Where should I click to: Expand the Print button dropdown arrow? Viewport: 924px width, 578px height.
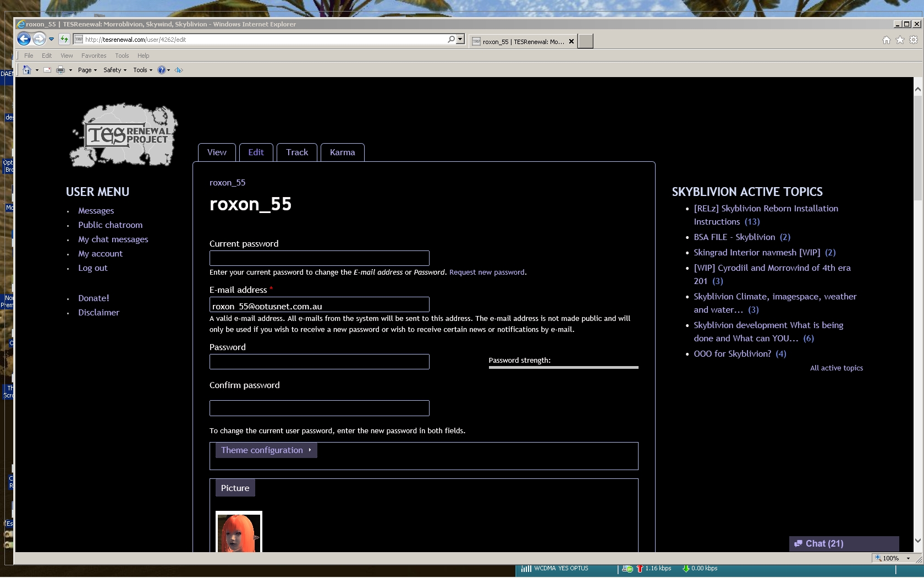click(x=70, y=70)
